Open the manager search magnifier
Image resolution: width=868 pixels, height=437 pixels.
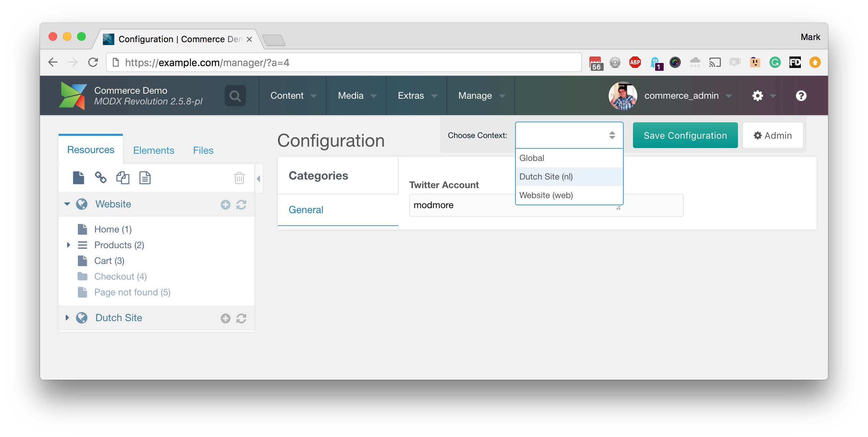point(235,95)
